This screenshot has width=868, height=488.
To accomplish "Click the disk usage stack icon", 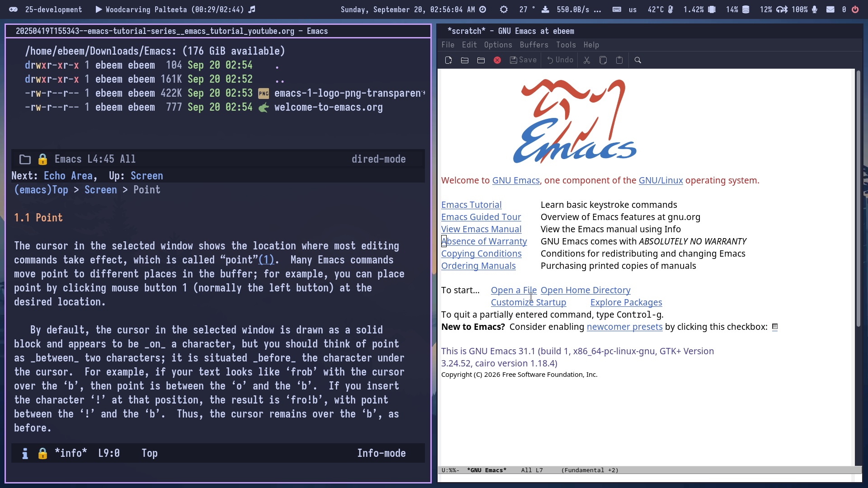I will (746, 9).
